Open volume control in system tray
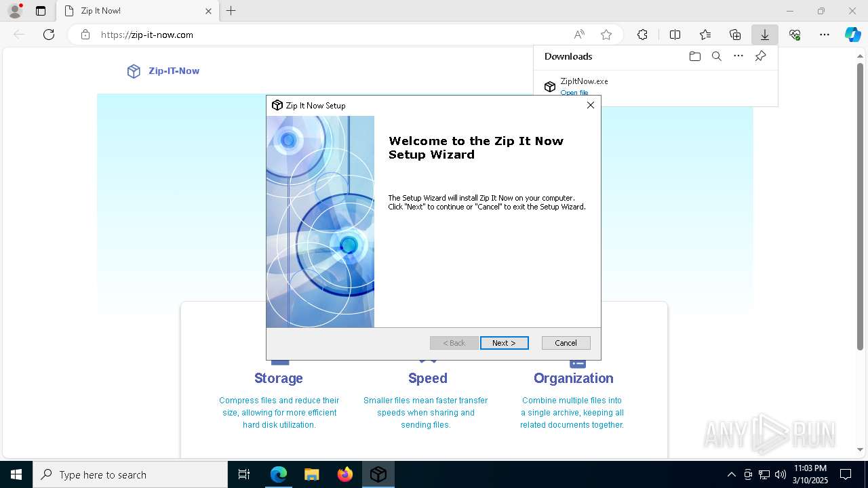Image resolution: width=868 pixels, height=488 pixels. (781, 474)
